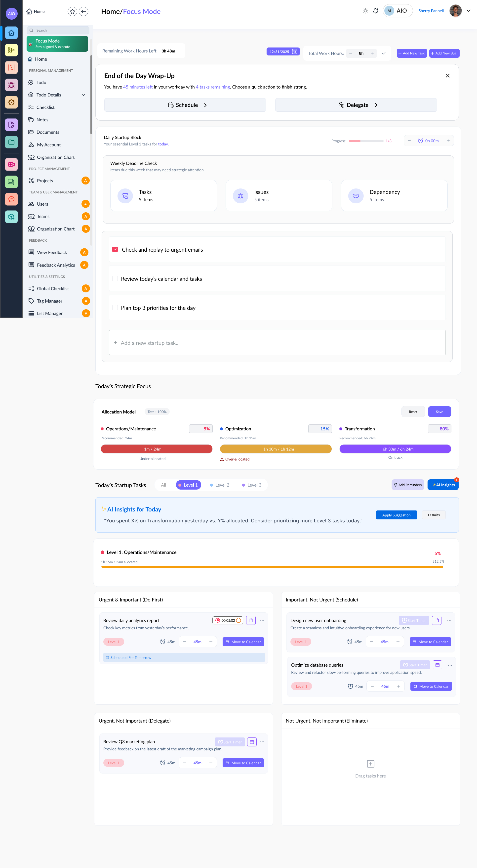Check 'Review today's calendar and tasks'
Image resolution: width=477 pixels, height=868 pixels.
point(115,279)
